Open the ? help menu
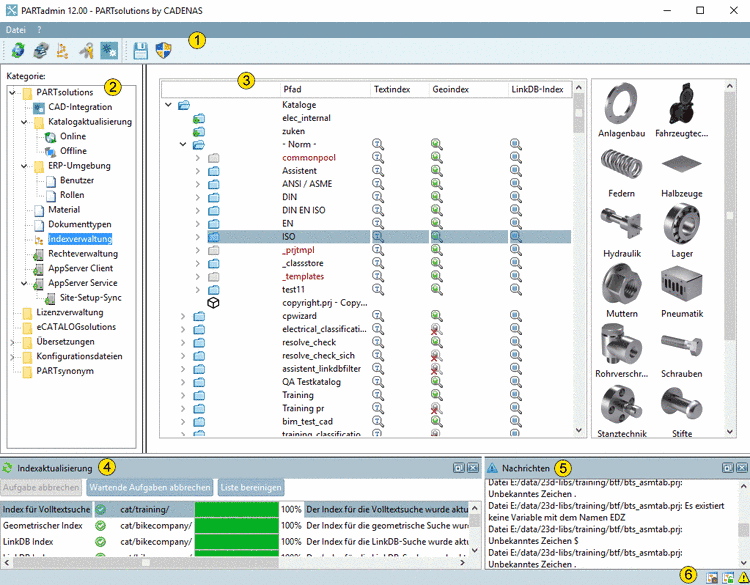Screen dimensions: 750x585 point(39,29)
